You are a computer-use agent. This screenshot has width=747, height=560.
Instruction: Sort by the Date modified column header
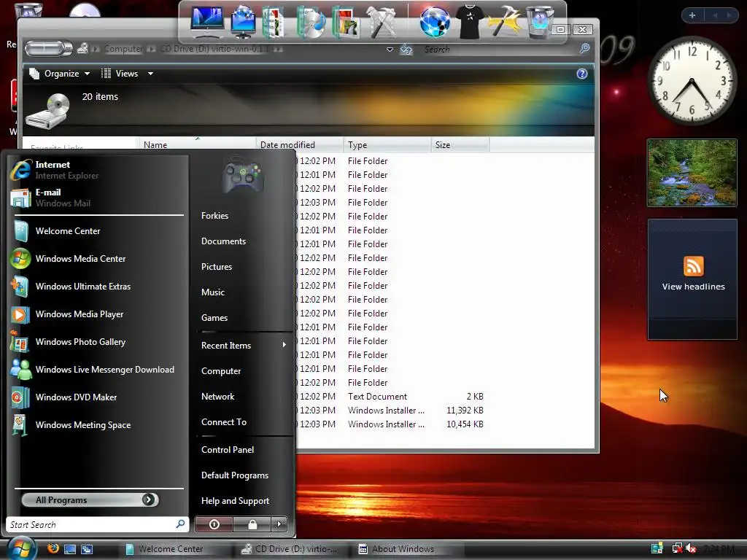(x=299, y=145)
